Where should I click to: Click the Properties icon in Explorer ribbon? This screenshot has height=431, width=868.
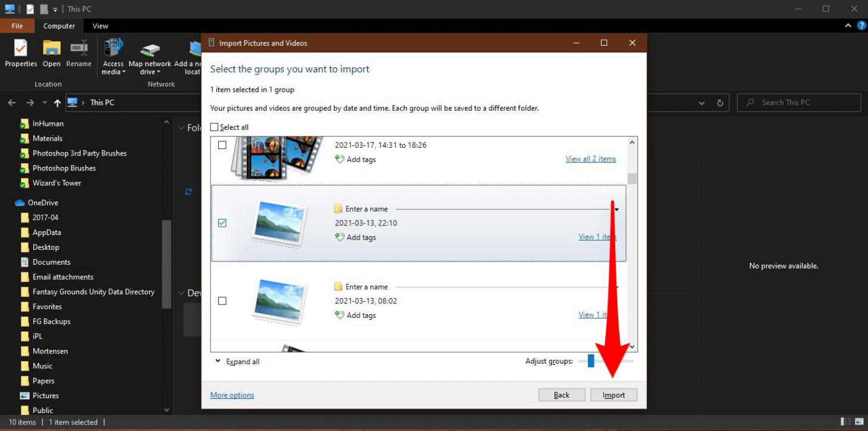tap(21, 48)
